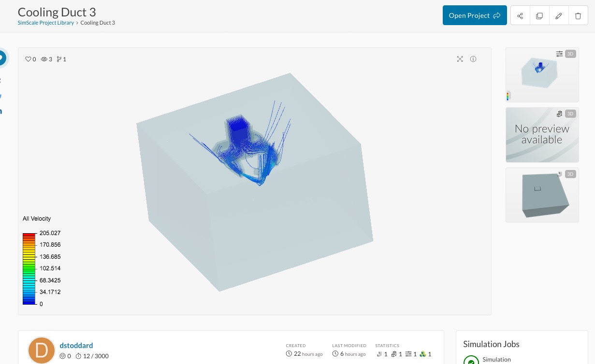Open filter settings on the streamlines thumbnail
595x364 pixels.
point(559,54)
